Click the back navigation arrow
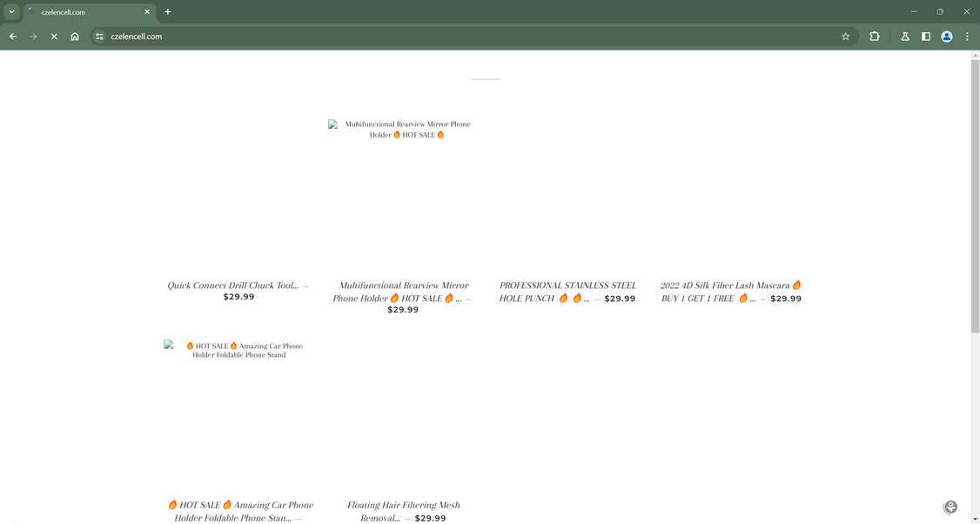This screenshot has width=980, height=524. 12,37
